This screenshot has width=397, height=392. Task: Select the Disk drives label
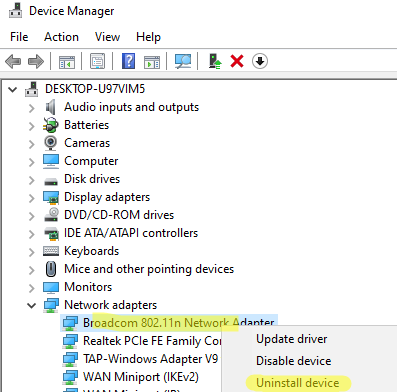click(x=92, y=179)
